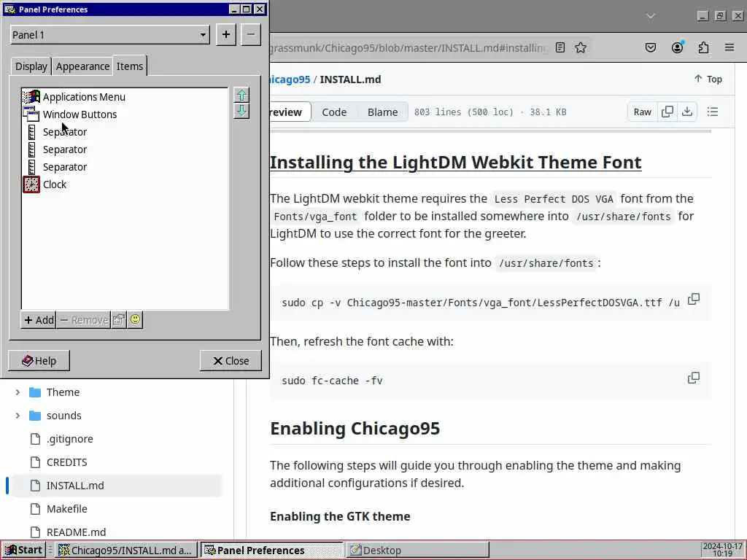Image resolution: width=747 pixels, height=560 pixels.
Task: Expand the sounds folder
Action: pyautogui.click(x=18, y=416)
